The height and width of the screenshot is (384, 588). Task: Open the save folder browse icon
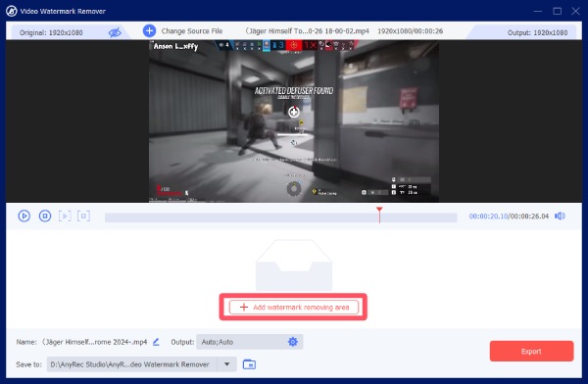click(x=249, y=364)
